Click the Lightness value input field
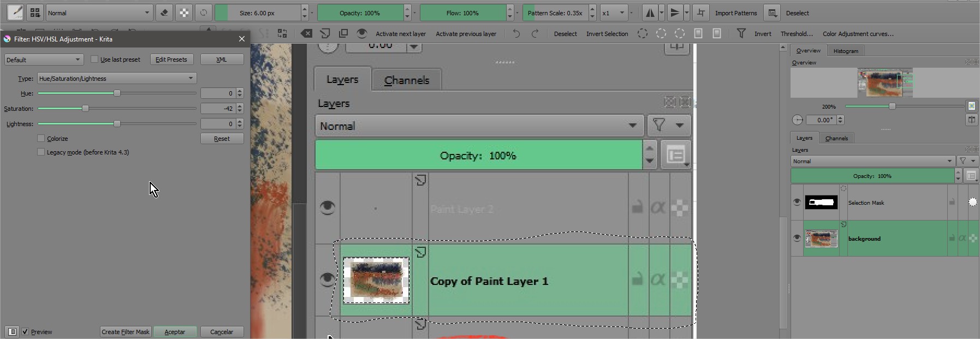This screenshot has height=339, width=980. coord(218,124)
